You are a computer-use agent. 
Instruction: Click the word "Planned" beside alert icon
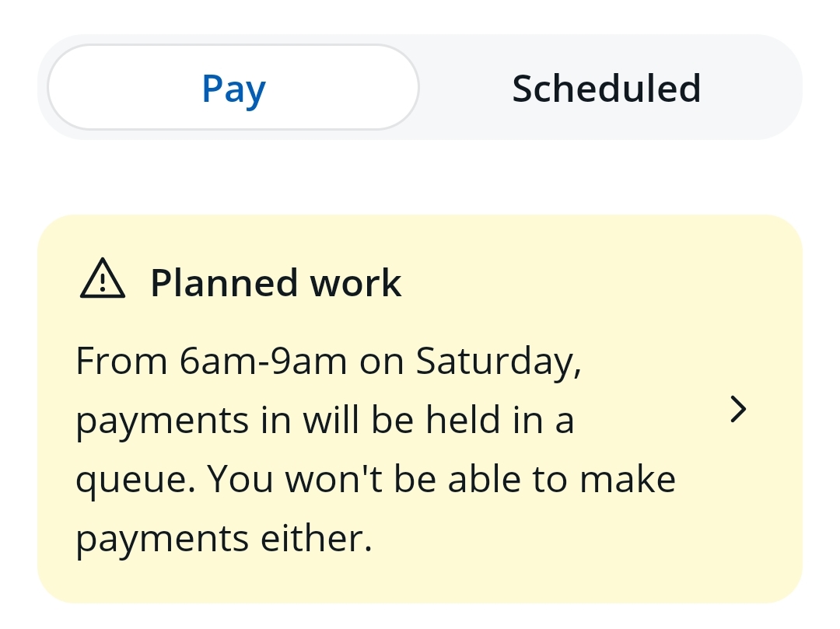(x=225, y=282)
